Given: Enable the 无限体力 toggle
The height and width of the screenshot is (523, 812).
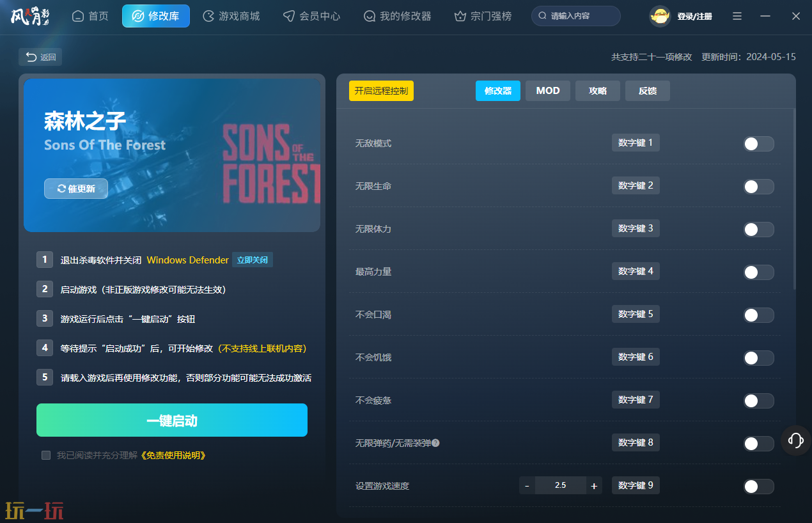Looking at the screenshot, I should coord(758,230).
